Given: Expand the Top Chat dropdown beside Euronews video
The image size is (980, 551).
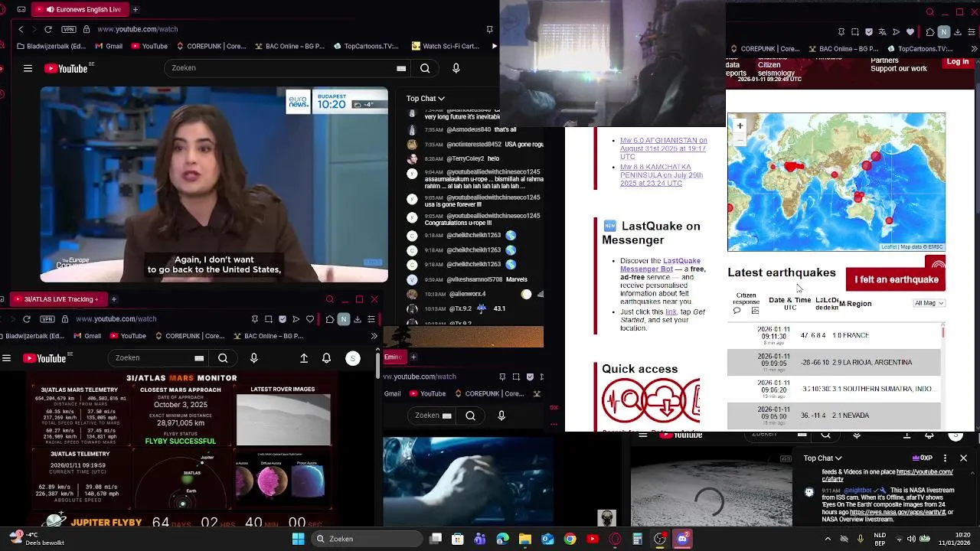Looking at the screenshot, I should click(x=425, y=98).
